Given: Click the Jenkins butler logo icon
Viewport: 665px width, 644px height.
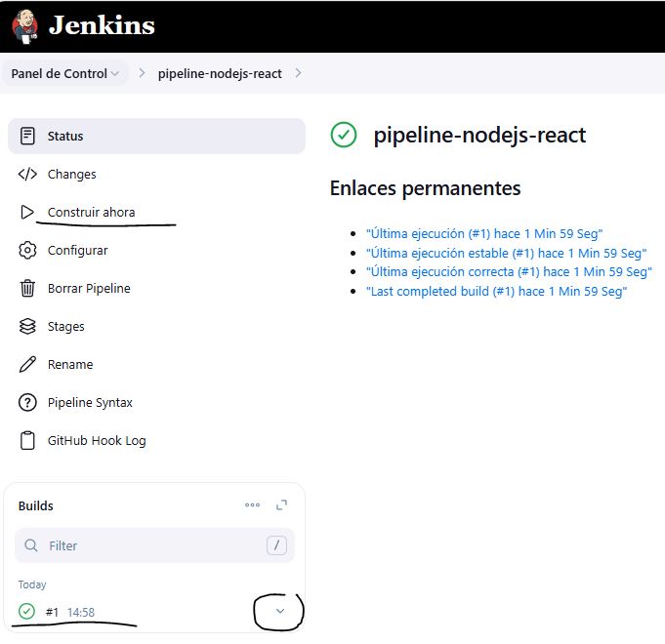Looking at the screenshot, I should click(x=25, y=26).
